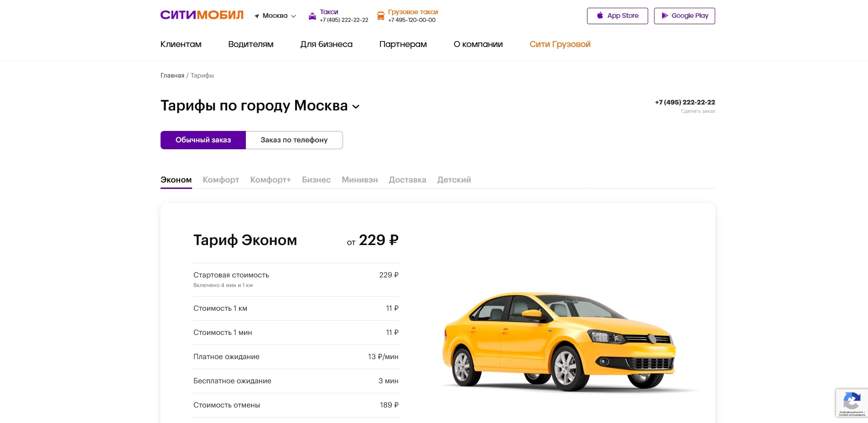
Task: Click the СитиМобил logo
Action: pyautogui.click(x=202, y=15)
